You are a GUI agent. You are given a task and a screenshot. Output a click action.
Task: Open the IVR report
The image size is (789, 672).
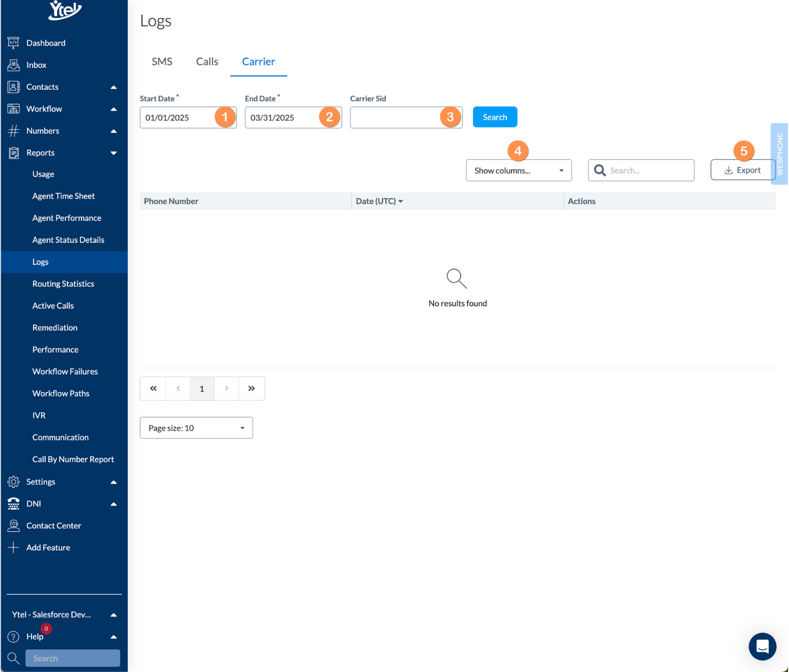[39, 415]
